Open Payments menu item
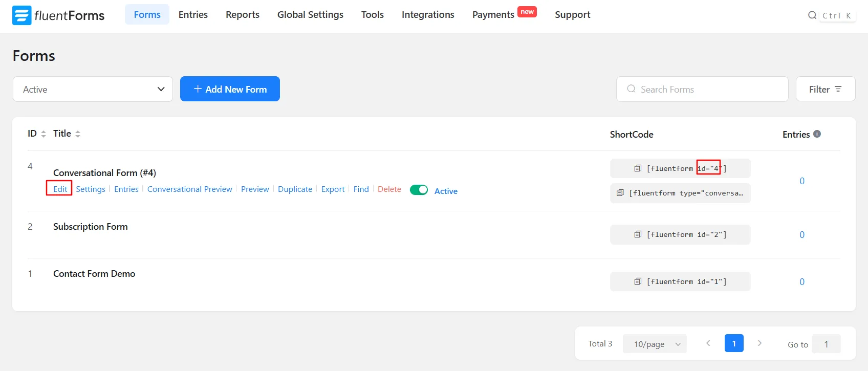This screenshot has width=868, height=371. pyautogui.click(x=493, y=15)
